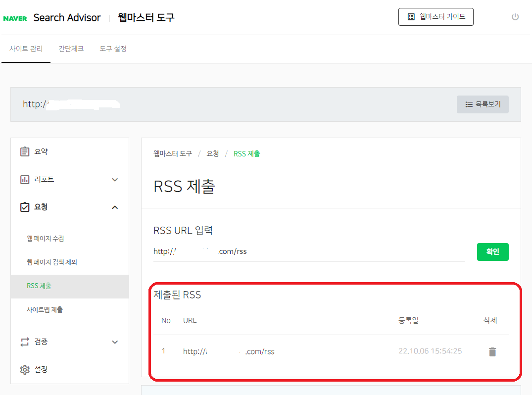Expand the 리포트 section chevron
Screen dimensions: 532x395
(115, 179)
